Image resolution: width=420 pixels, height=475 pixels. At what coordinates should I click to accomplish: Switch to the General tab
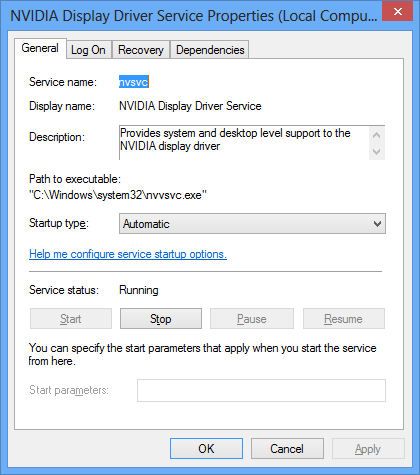pos(40,48)
